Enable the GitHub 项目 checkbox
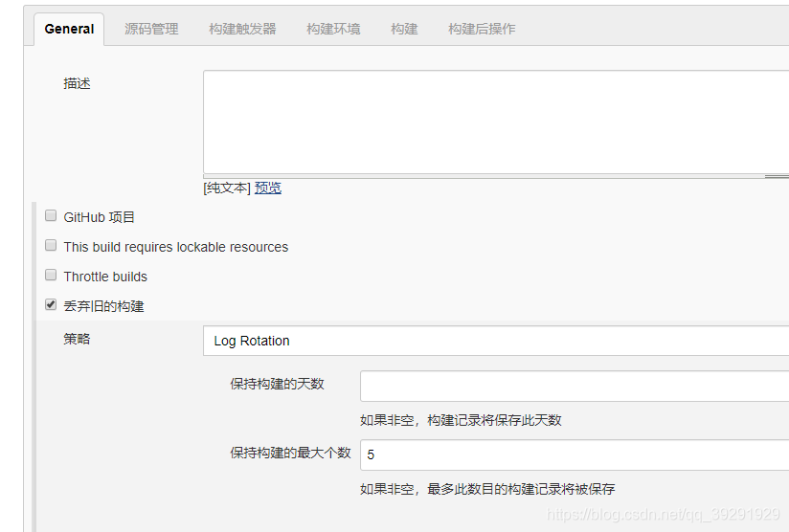This screenshot has width=789, height=532. 51,215
